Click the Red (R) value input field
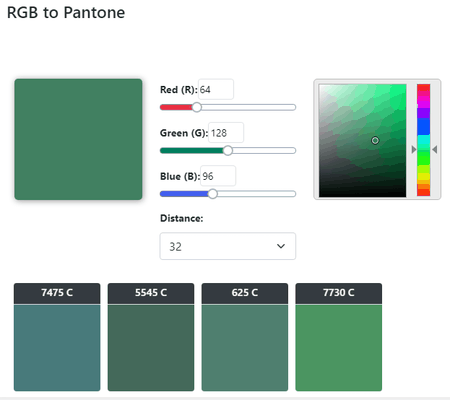Viewport: 450px width, 400px height. 216,89
